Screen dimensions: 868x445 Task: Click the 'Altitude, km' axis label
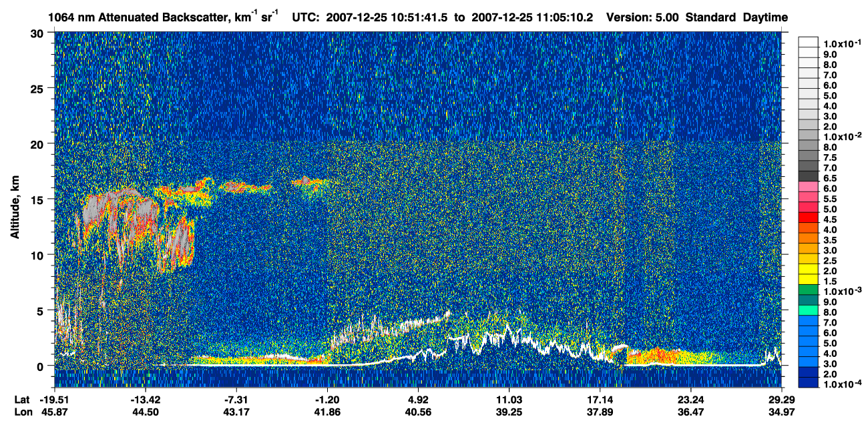[14, 209]
